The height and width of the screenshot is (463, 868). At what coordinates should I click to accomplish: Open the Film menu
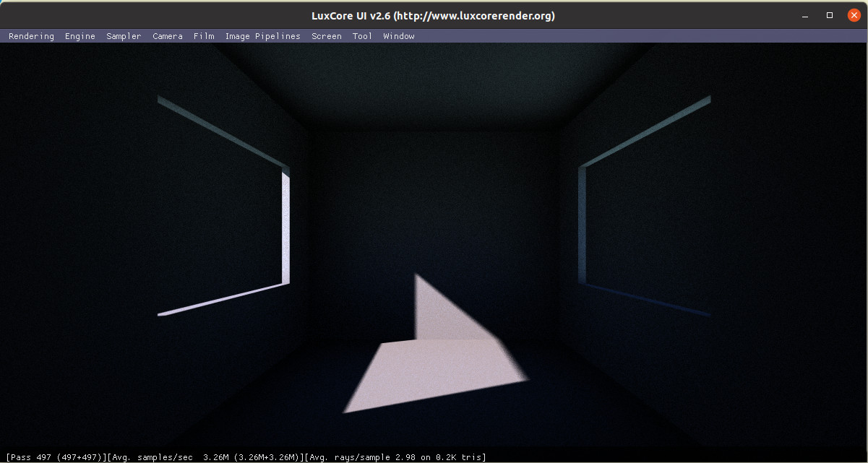203,36
